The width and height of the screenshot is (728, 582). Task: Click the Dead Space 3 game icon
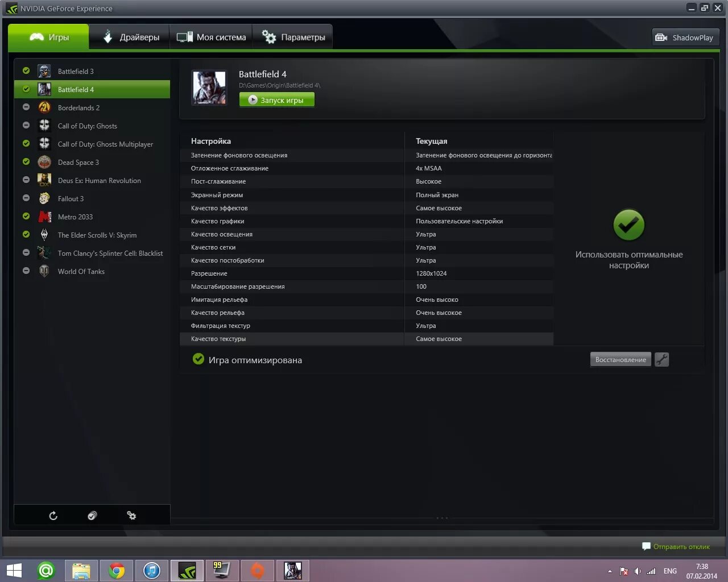44,162
